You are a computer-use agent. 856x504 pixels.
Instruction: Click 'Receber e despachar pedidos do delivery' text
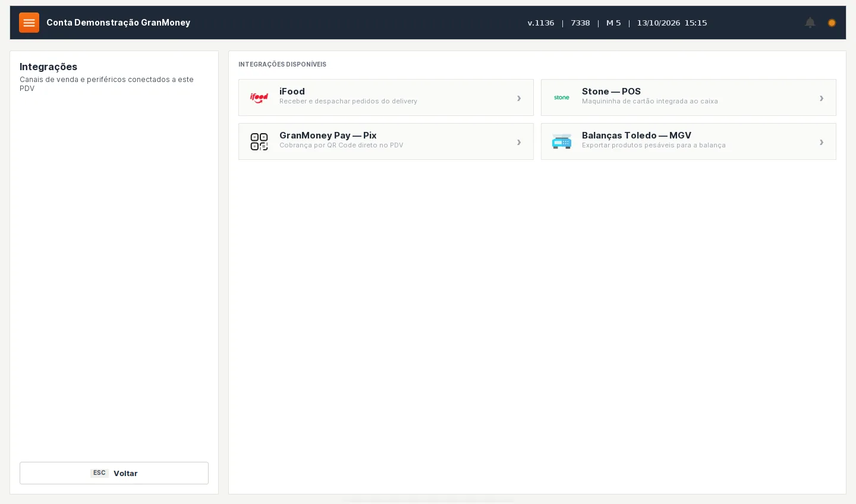tap(348, 101)
